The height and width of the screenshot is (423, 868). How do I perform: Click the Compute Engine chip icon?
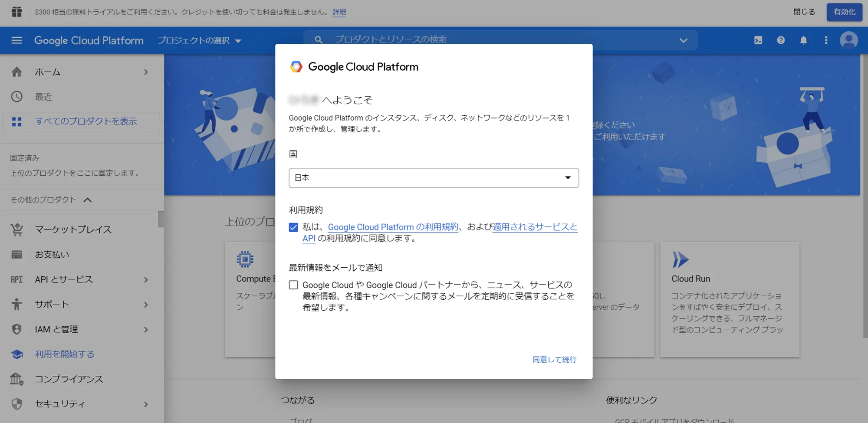tap(245, 259)
